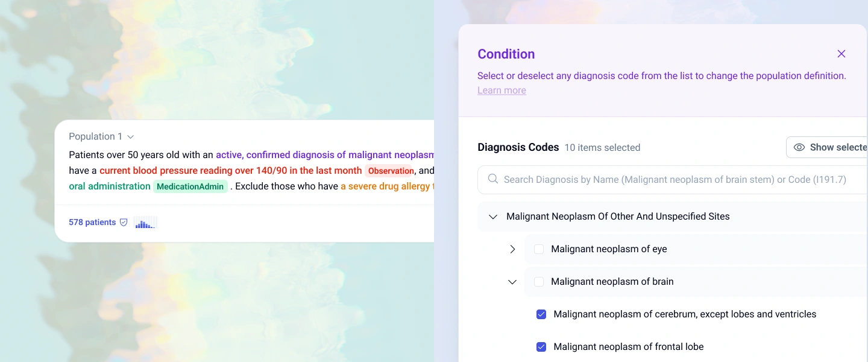This screenshot has height=362, width=868.
Task: Click the shield icon beside 578 patients
Action: [x=124, y=222]
